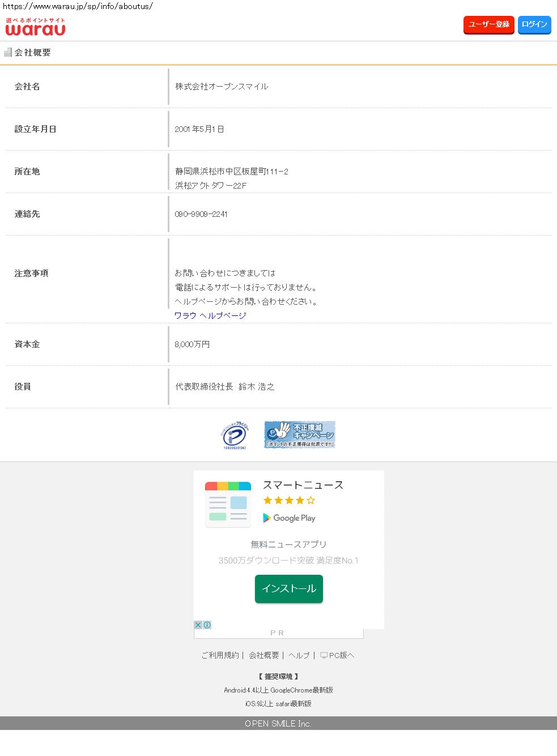Open the ご利用規約 footer link
This screenshot has width=557, height=756.
pyautogui.click(x=220, y=655)
